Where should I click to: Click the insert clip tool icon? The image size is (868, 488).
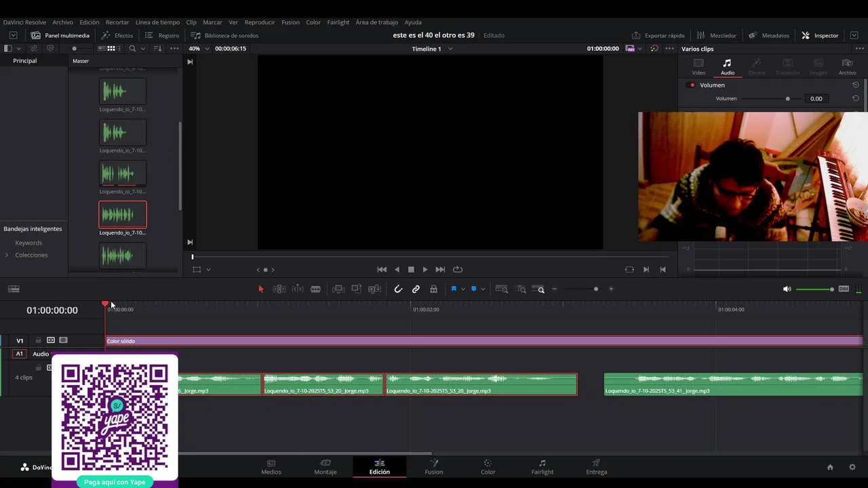338,289
